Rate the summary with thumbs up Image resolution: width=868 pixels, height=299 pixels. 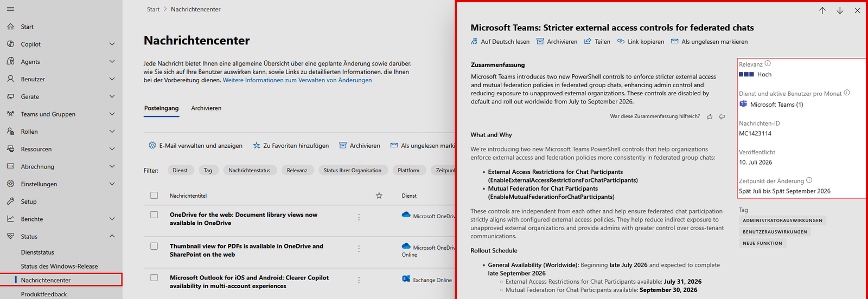pos(710,116)
